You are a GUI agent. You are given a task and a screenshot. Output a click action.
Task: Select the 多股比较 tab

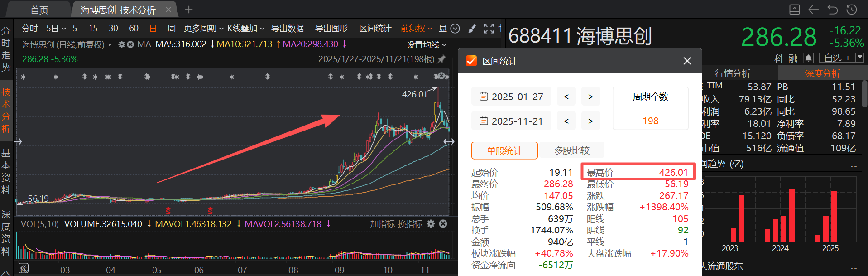572,150
